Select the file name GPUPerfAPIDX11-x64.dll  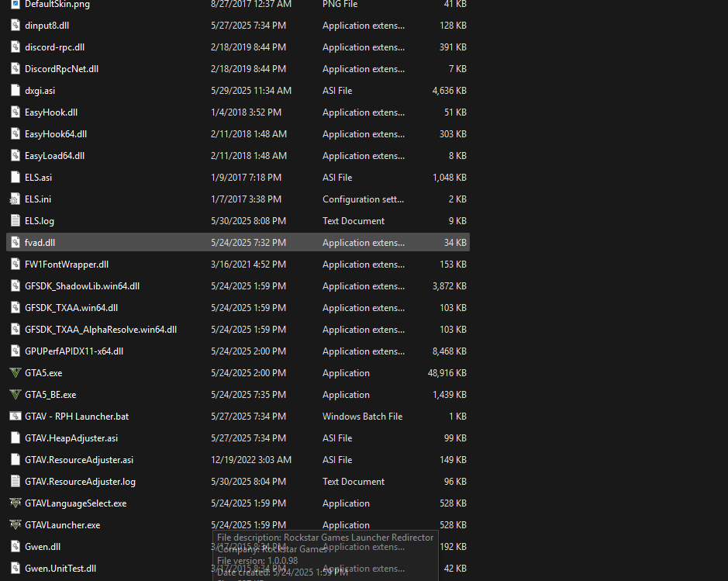tap(74, 351)
